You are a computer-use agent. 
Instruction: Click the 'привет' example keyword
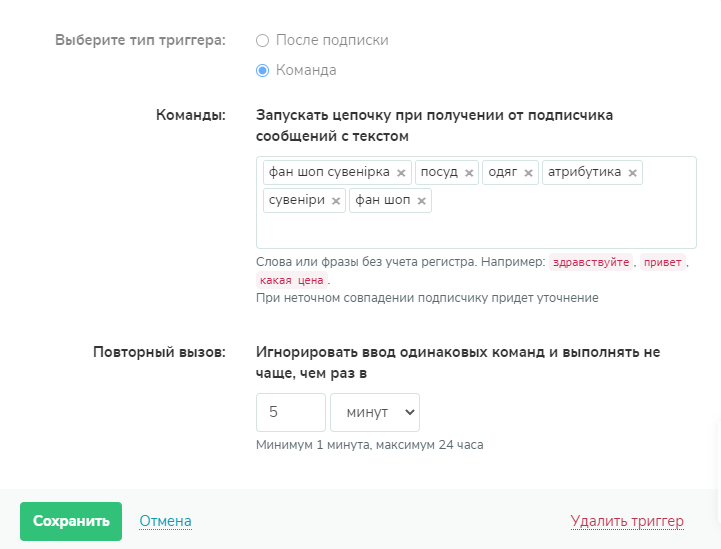[663, 262]
